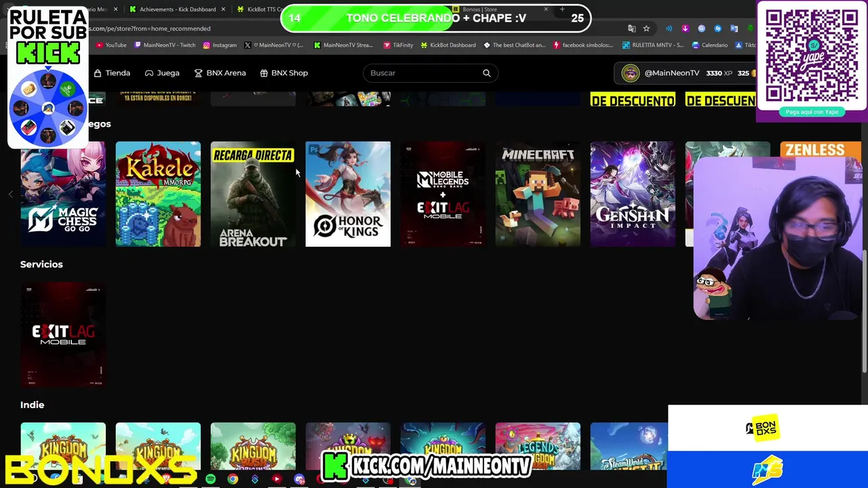Bookmark this page star icon
The image size is (868, 488).
[646, 28]
